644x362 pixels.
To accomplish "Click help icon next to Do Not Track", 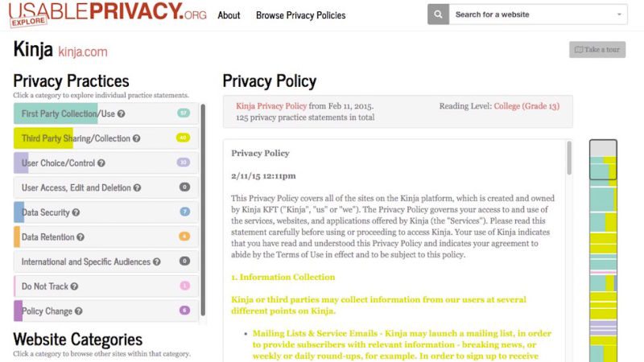I will click(74, 286).
